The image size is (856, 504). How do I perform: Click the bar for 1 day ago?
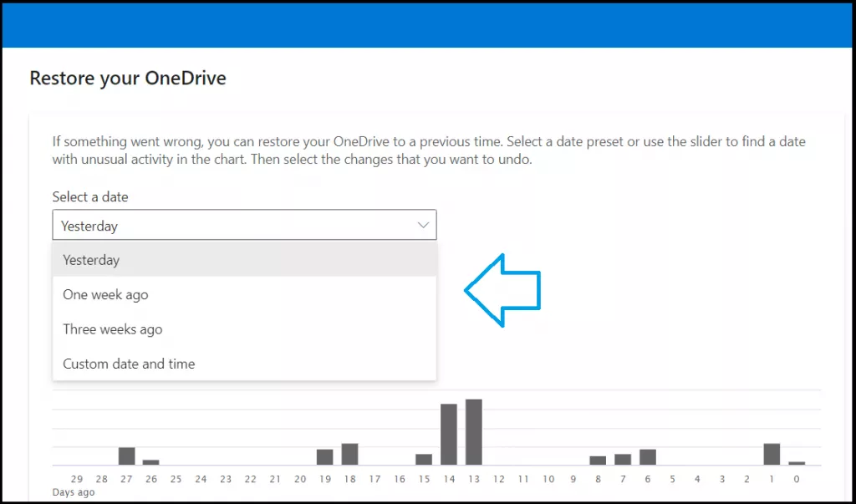click(772, 454)
